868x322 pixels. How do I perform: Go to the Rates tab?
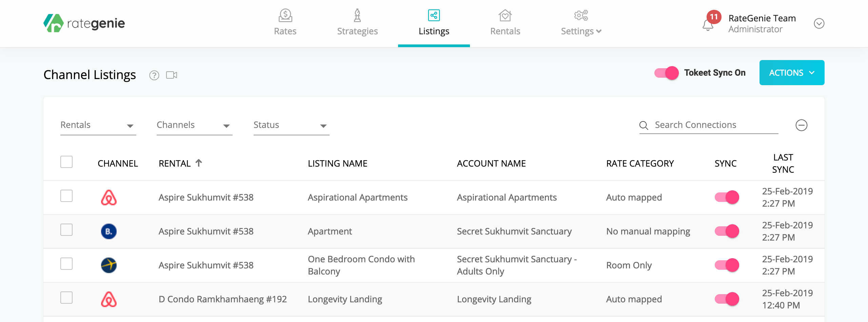pyautogui.click(x=285, y=23)
